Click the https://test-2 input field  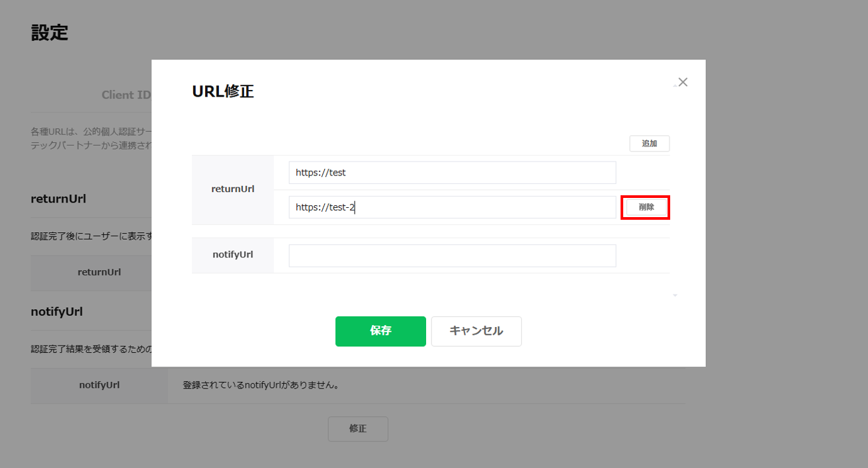(452, 207)
